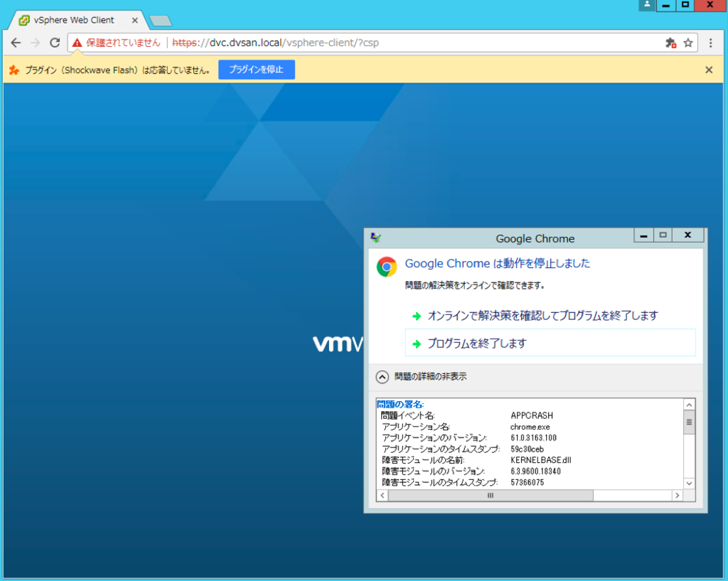Select version value 61.0.3163.100
The image size is (728, 581).
click(533, 438)
